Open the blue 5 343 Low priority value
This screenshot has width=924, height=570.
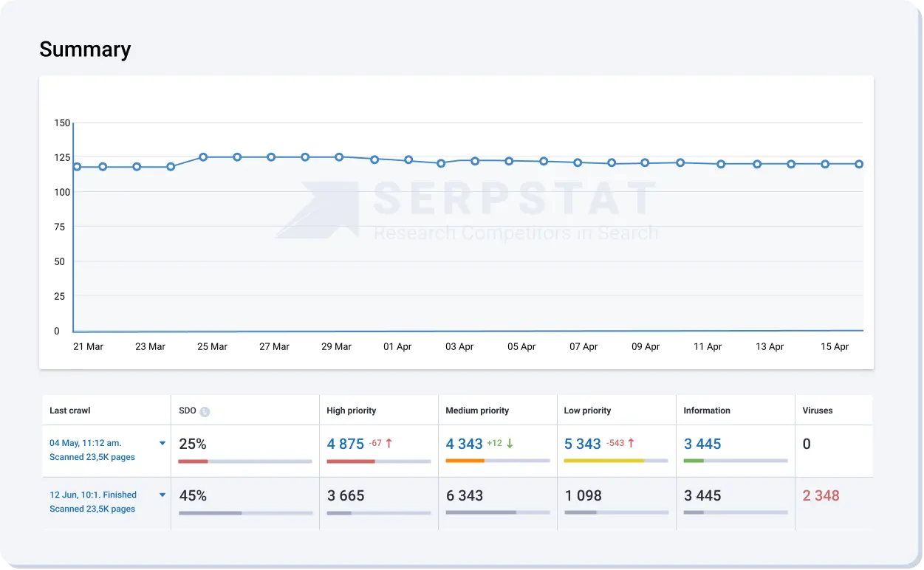(581, 444)
